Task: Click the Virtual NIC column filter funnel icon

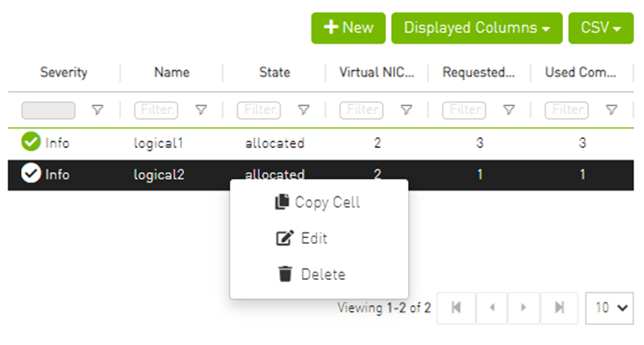Action: [406, 110]
